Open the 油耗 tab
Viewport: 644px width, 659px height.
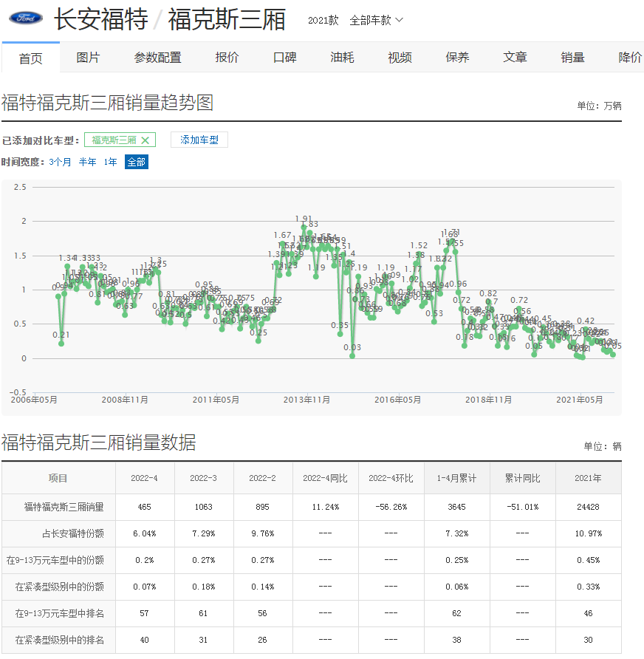click(x=342, y=58)
